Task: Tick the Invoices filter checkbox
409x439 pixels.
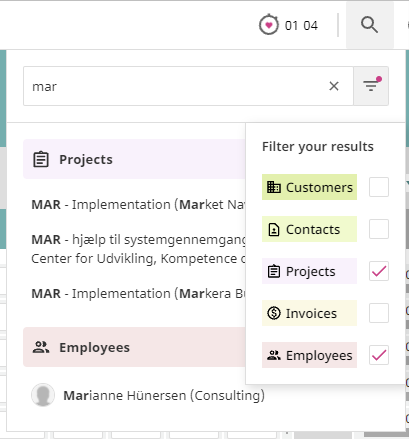Action: 379,313
